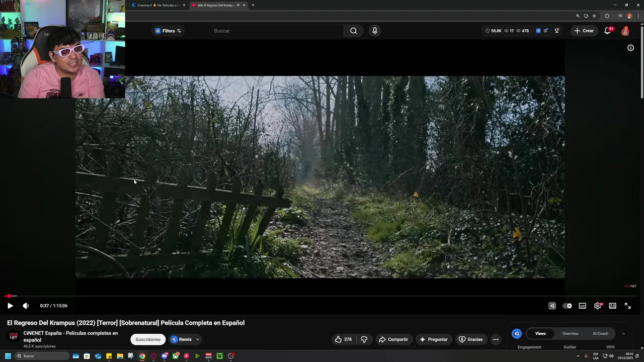
Task: Open File Explorer from the taskbar
Action: coord(120,356)
